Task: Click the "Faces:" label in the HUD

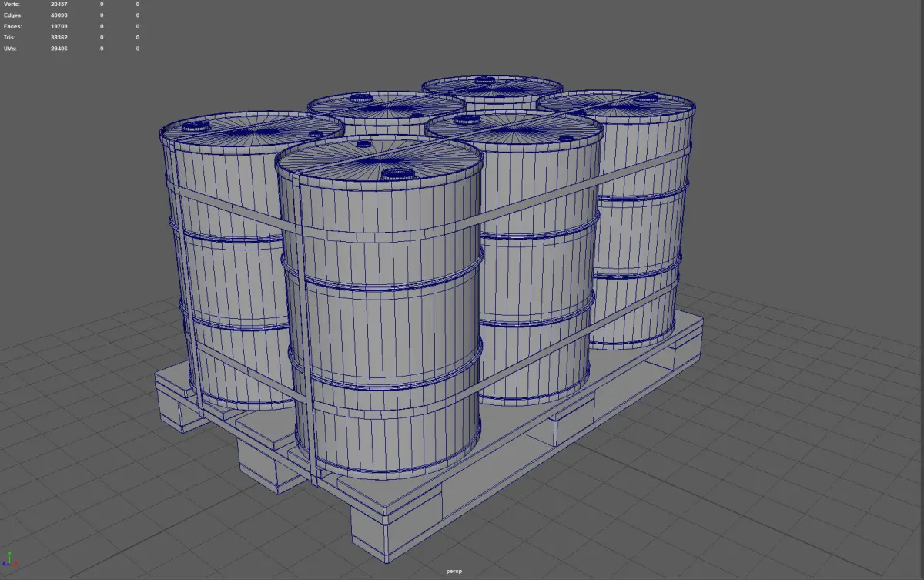Action: click(x=12, y=26)
